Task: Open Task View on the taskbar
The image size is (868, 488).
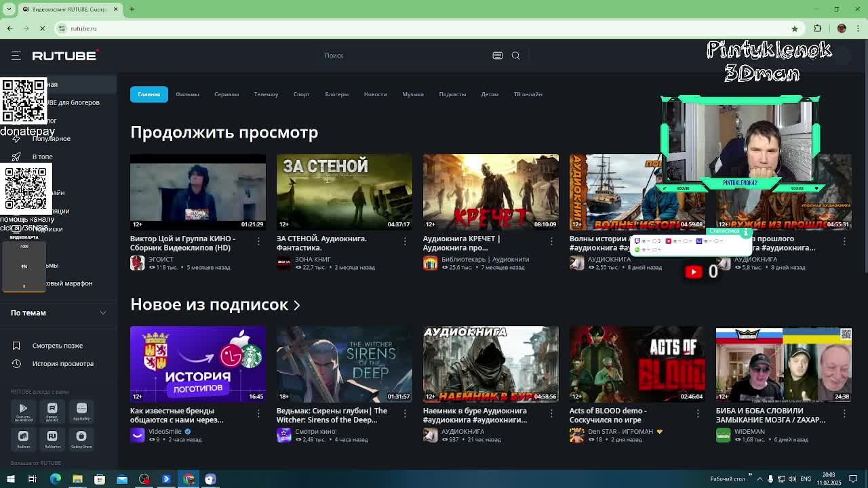Action: coord(33,479)
